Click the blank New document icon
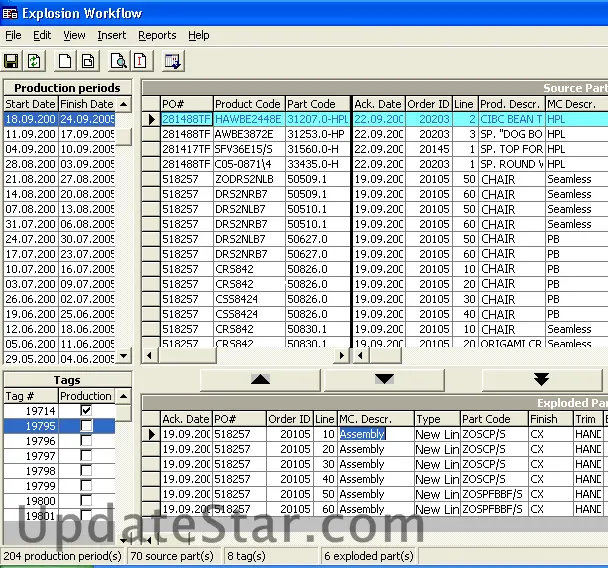 65,61
